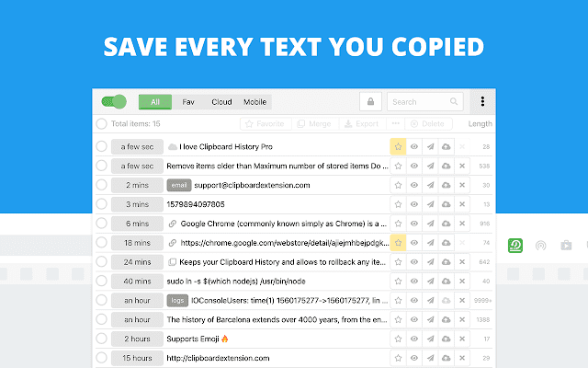The height and width of the screenshot is (368, 588).
Task: Upload the Barcelona history entry to cloud
Action: (446, 319)
